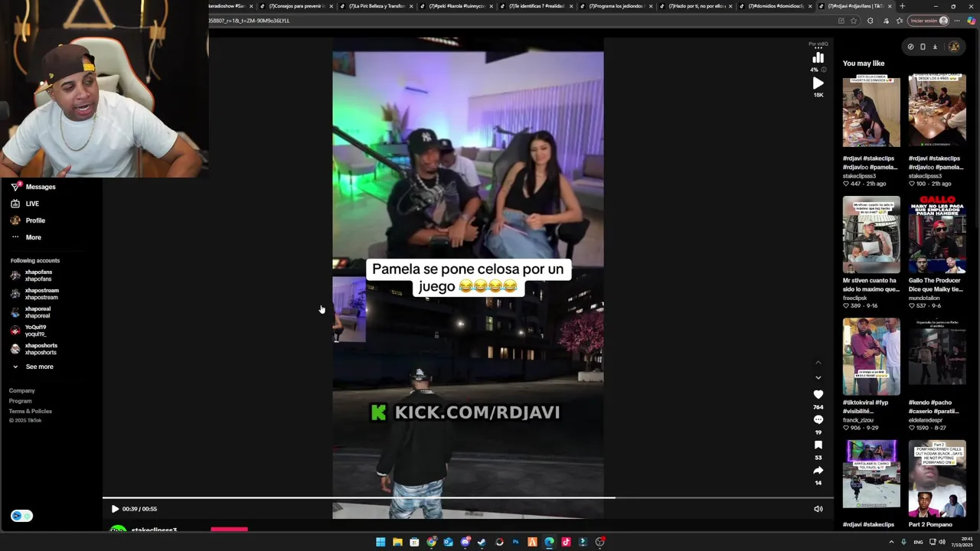Expand the Company footer section
The width and height of the screenshot is (980, 551).
(22, 391)
